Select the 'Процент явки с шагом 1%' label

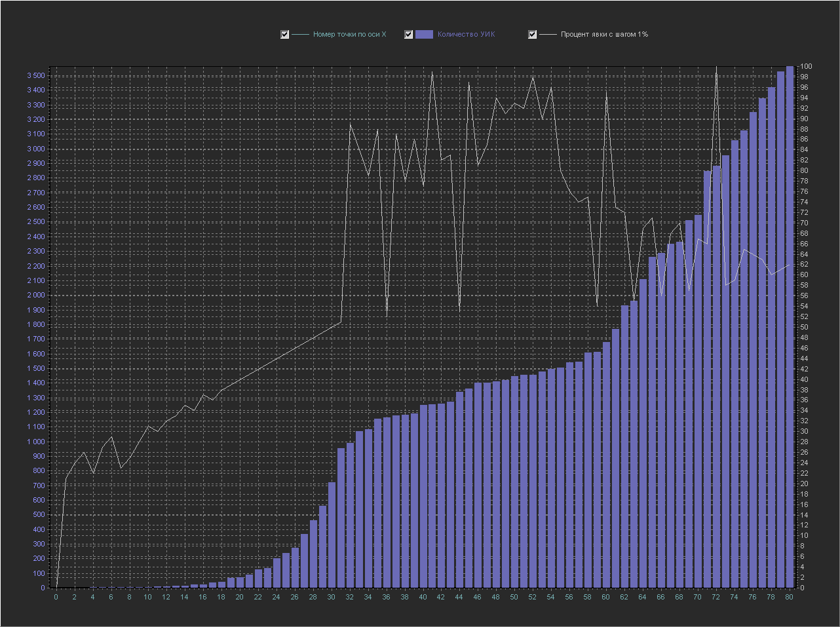(604, 35)
